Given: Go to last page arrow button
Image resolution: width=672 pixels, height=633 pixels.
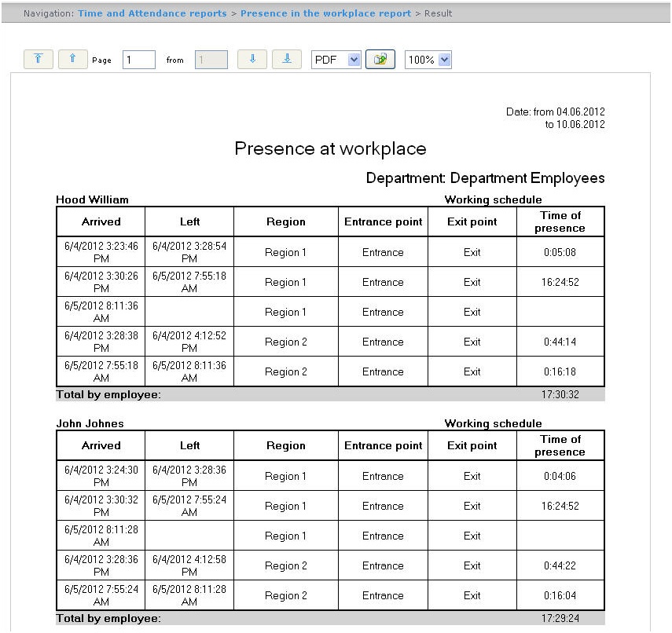Looking at the screenshot, I should (287, 59).
